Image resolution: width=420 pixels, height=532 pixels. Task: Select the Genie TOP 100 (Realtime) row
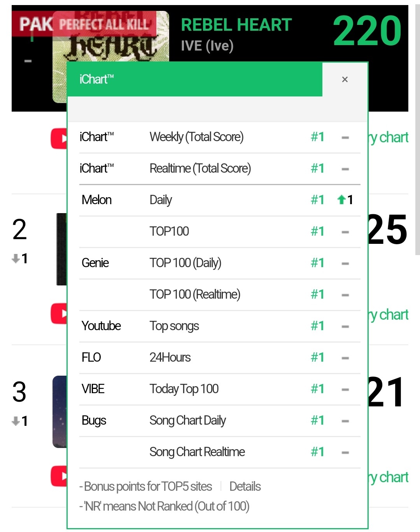[x=220, y=295]
